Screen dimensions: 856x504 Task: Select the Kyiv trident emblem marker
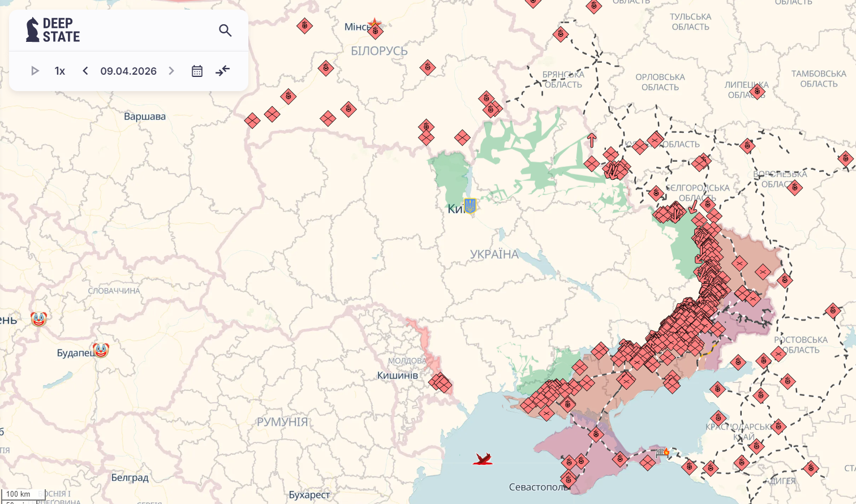pos(470,205)
